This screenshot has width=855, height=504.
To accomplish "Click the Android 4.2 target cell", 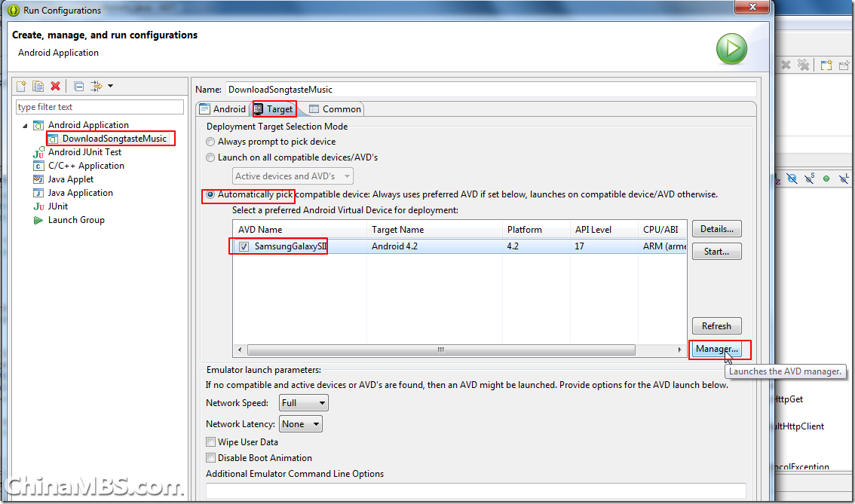I will click(x=395, y=246).
